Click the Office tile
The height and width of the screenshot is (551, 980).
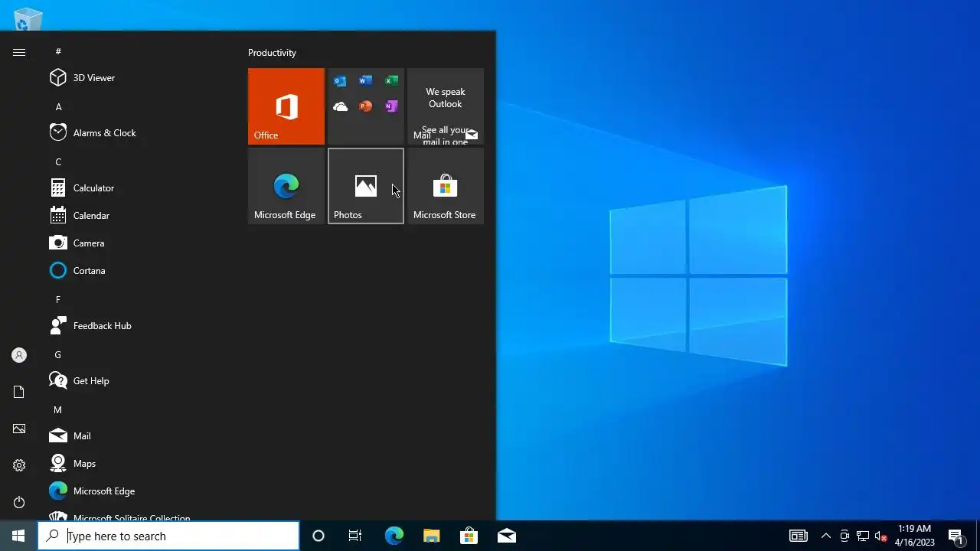pyautogui.click(x=286, y=106)
